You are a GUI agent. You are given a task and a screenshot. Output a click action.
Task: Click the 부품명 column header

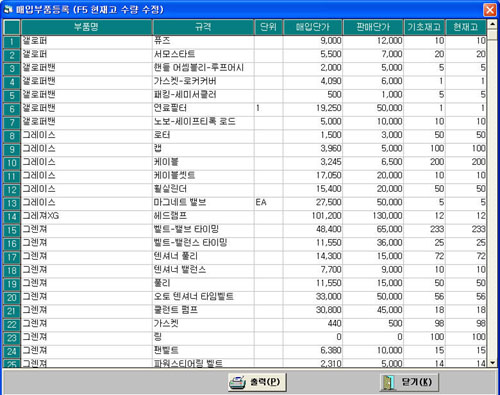(x=86, y=27)
